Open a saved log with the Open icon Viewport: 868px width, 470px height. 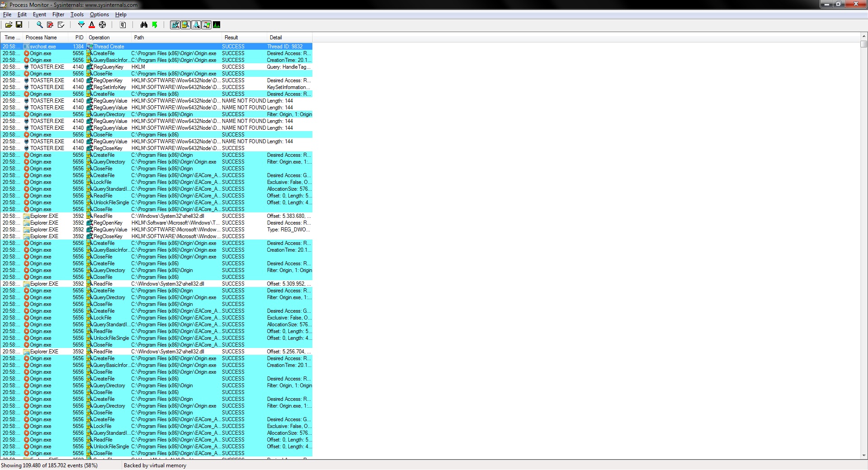coord(9,25)
